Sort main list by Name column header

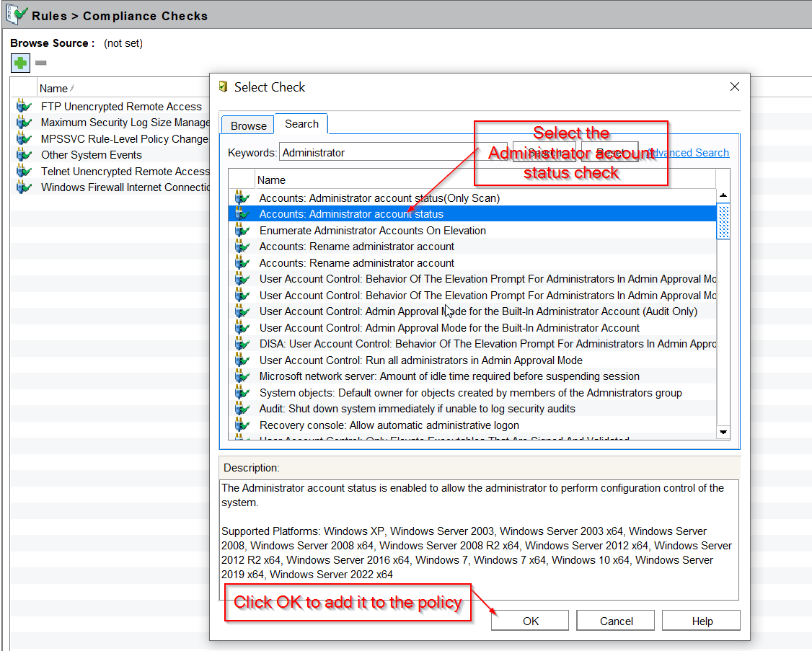123,88
